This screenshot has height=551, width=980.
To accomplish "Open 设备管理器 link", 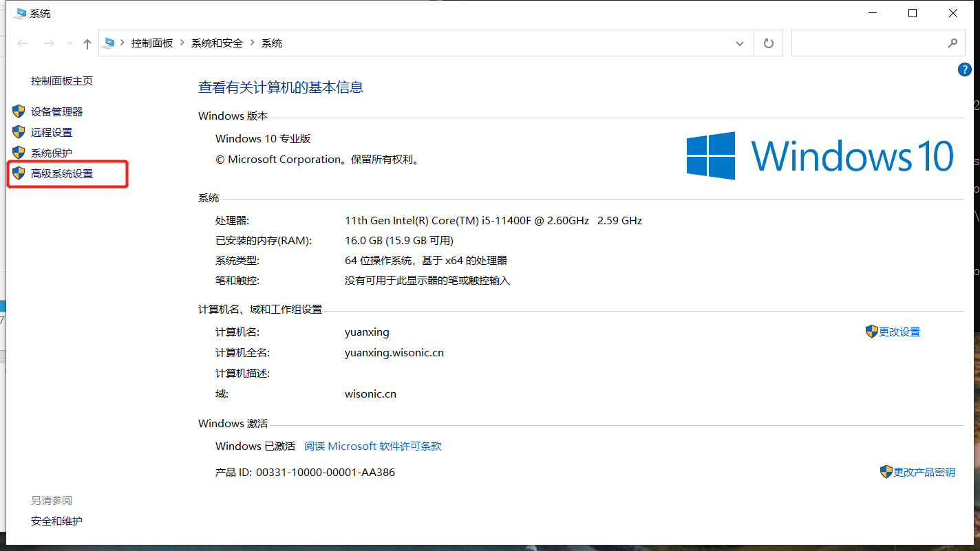I will pos(56,111).
